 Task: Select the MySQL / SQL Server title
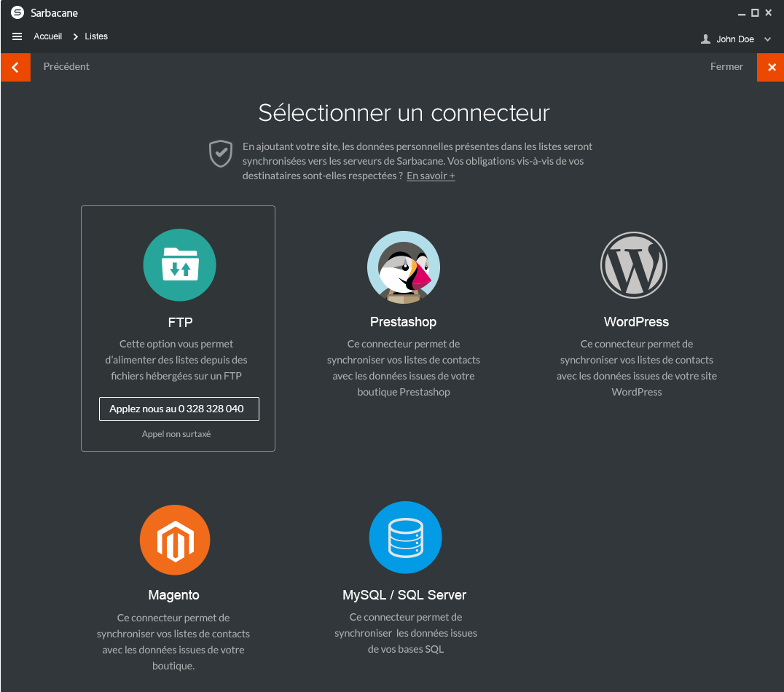[404, 595]
